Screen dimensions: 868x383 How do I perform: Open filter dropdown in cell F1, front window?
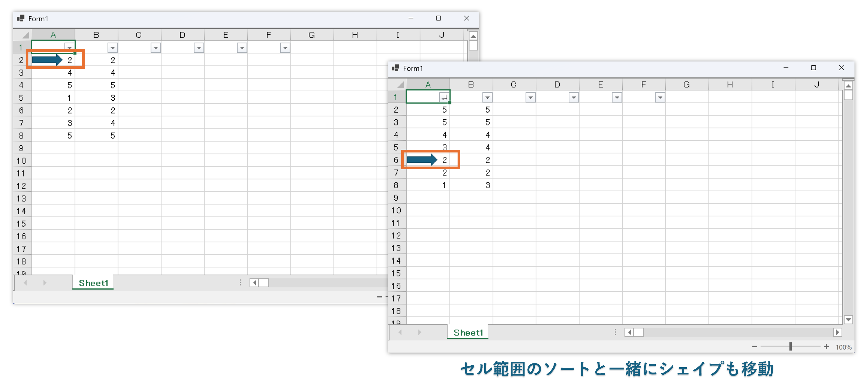(x=660, y=97)
